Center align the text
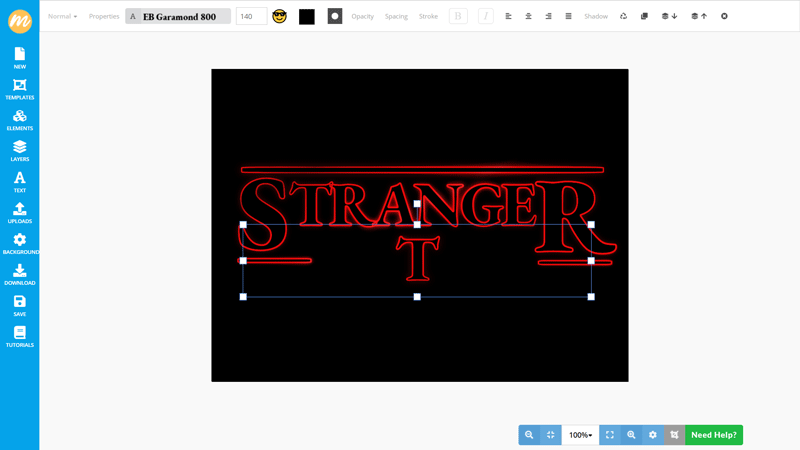This screenshot has height=450, width=800. click(528, 16)
